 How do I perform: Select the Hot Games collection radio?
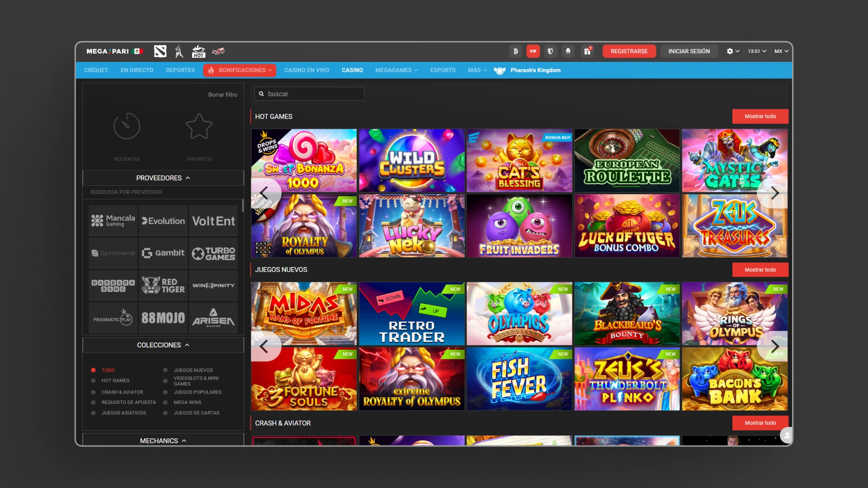[93, 380]
